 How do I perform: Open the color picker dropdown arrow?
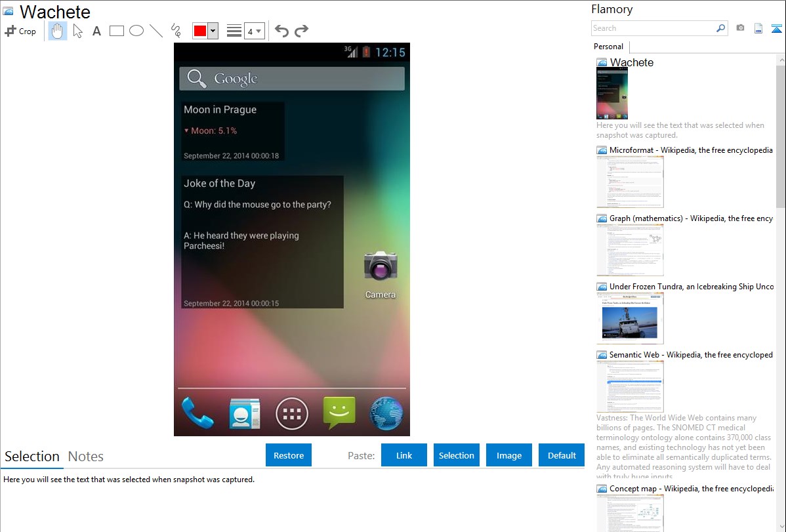(x=213, y=31)
